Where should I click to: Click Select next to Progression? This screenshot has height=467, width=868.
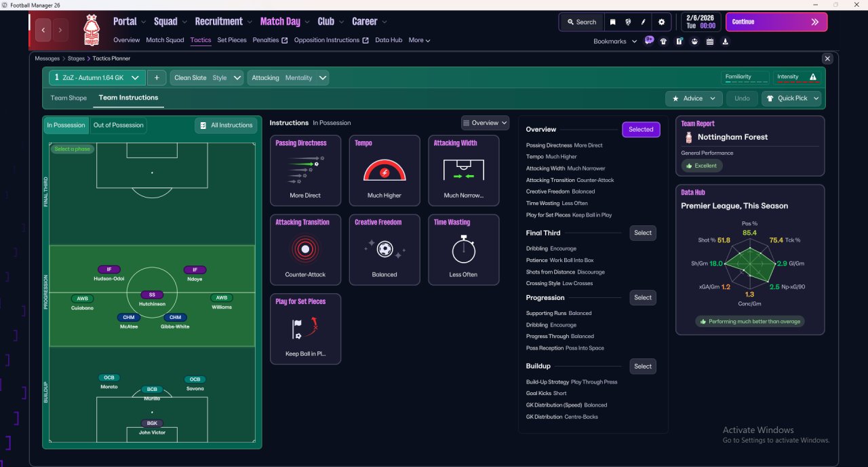click(x=643, y=297)
